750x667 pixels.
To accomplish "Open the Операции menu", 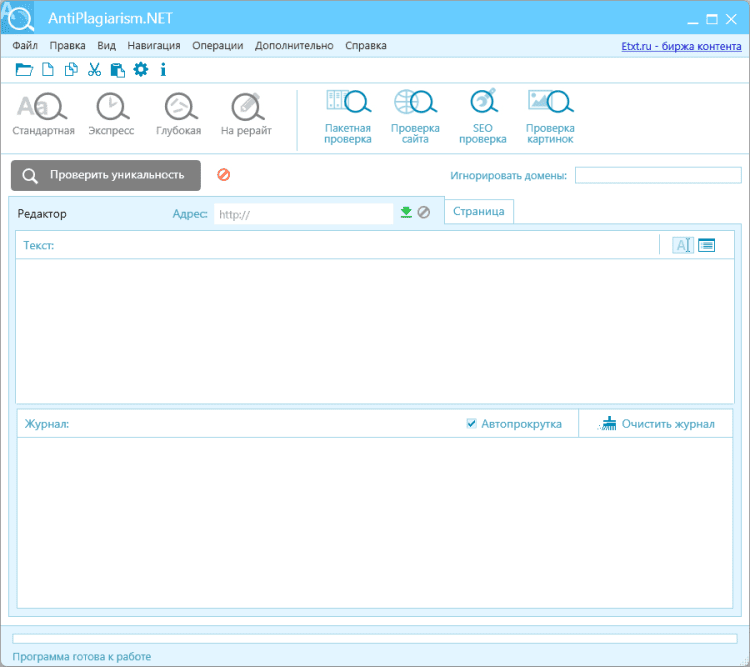I will click(217, 46).
